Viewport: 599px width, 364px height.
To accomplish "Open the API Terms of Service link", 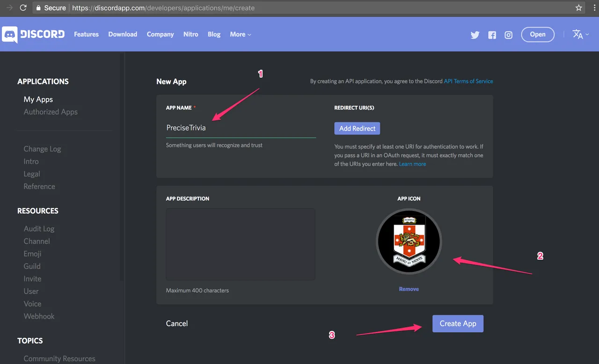I will (468, 81).
